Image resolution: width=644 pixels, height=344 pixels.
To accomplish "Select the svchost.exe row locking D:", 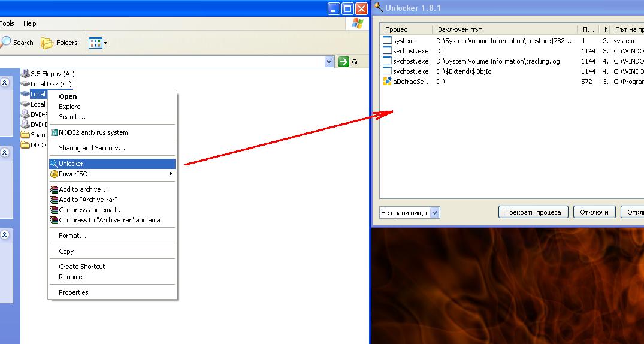I will [x=512, y=51].
